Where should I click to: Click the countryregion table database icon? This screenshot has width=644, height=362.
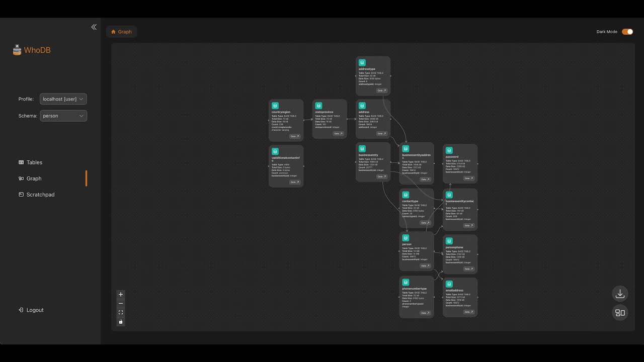point(275,106)
